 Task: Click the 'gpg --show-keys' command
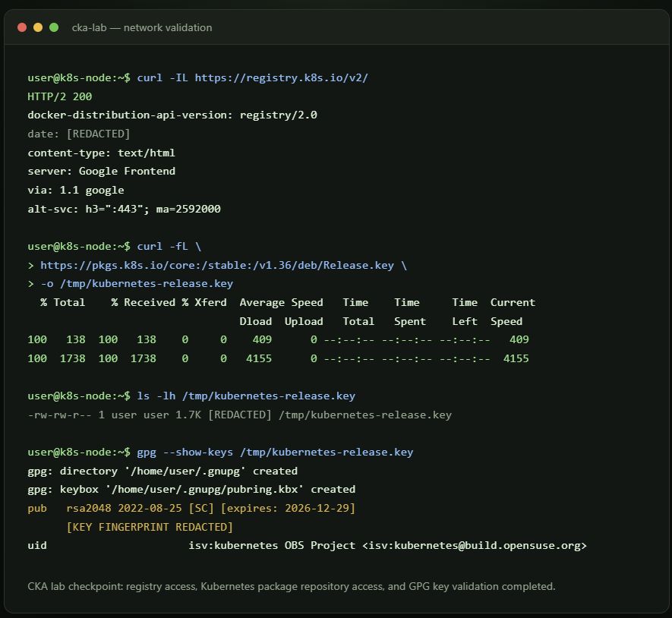pyautogui.click(x=185, y=452)
